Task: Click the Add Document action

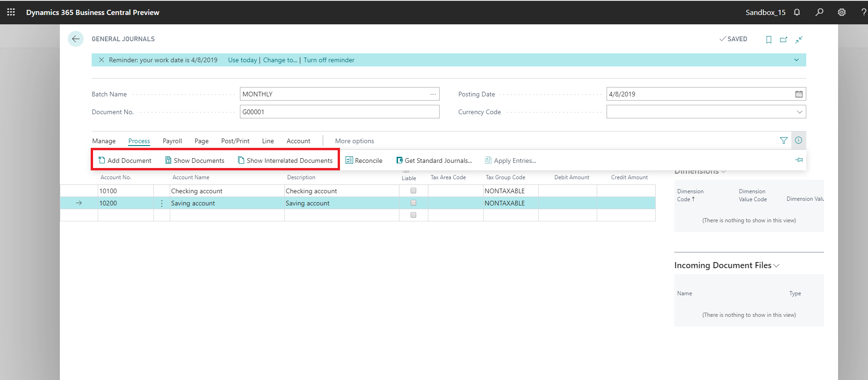Action: click(125, 161)
